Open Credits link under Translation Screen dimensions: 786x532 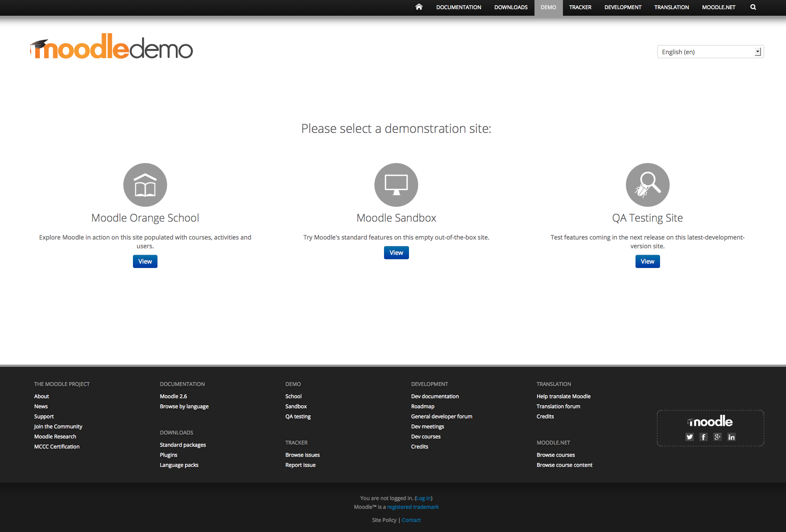545,417
